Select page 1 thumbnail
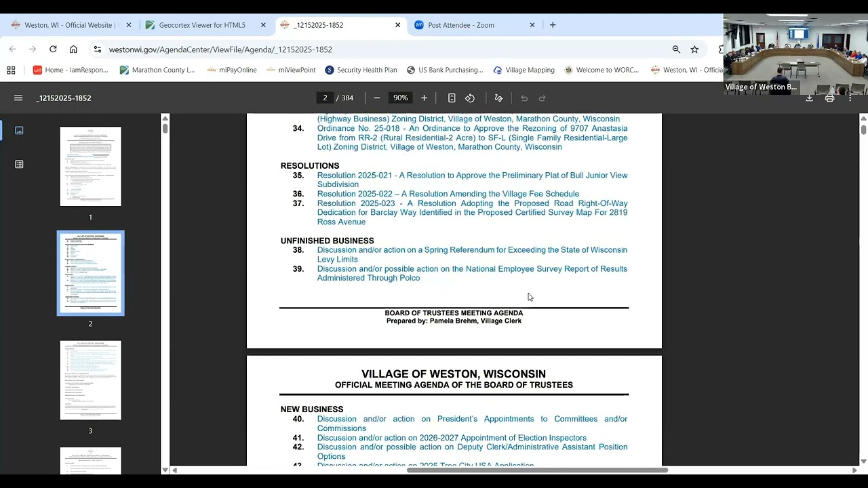This screenshot has height=488, width=868. click(90, 167)
